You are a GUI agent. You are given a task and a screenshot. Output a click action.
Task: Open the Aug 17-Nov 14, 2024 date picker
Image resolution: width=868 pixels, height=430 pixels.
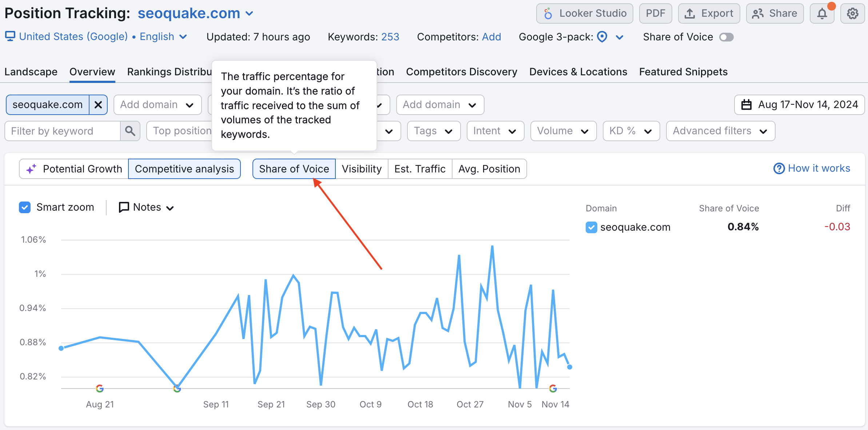tap(800, 105)
